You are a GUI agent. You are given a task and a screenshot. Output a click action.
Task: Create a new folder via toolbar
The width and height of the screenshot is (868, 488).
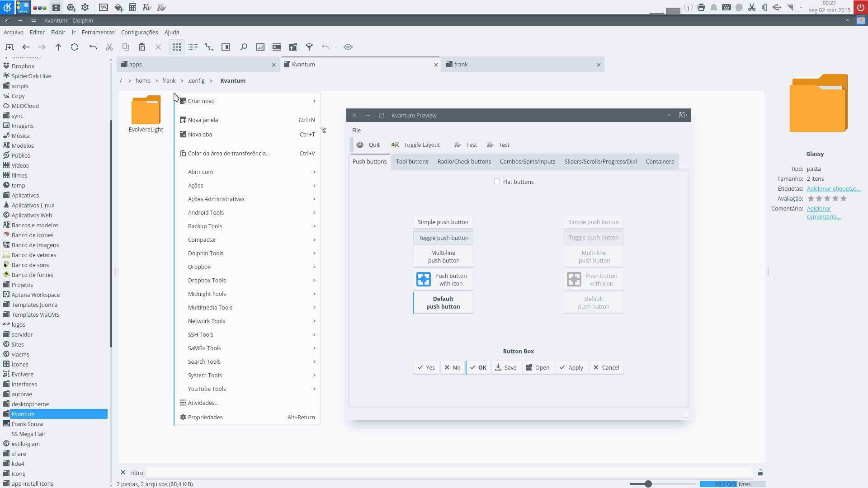pos(293,47)
